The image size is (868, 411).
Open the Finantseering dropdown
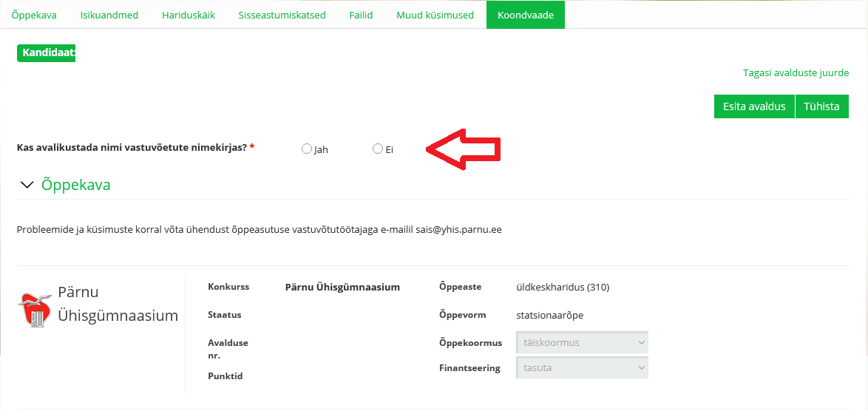582,368
